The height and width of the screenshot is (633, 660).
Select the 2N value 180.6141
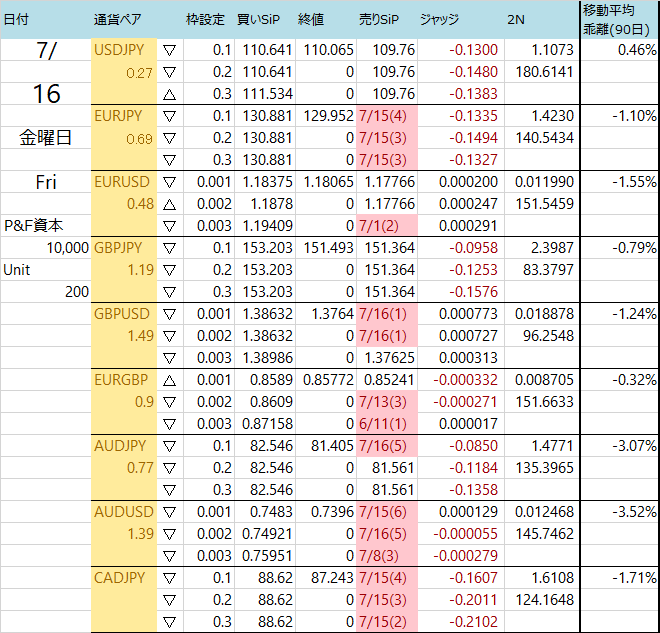point(544,72)
